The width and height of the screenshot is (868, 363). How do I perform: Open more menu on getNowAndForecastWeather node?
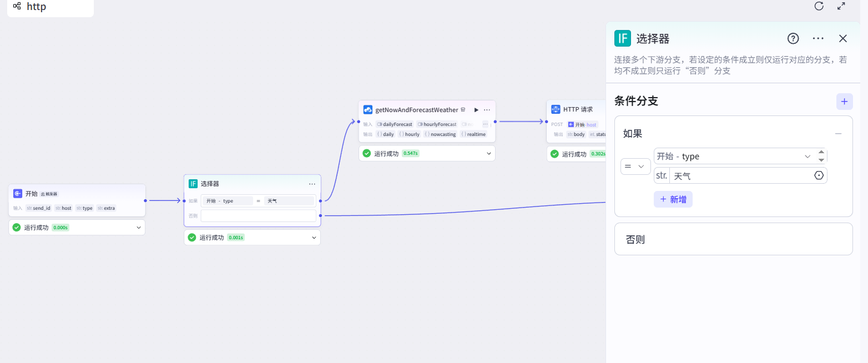pos(487,110)
